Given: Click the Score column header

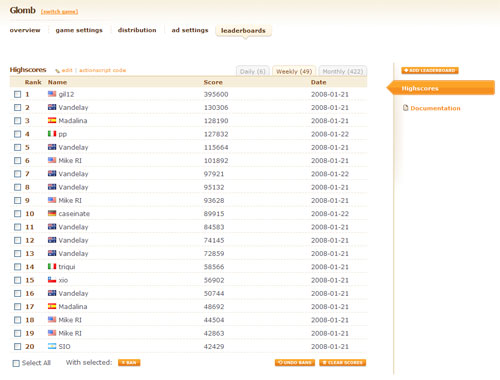Looking at the screenshot, I should coord(213,82).
